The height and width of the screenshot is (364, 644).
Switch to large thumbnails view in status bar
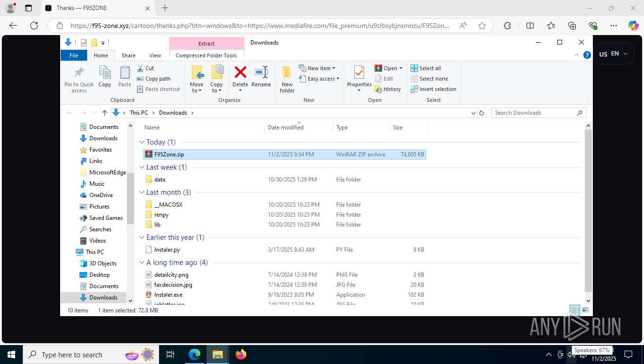pos(586,310)
